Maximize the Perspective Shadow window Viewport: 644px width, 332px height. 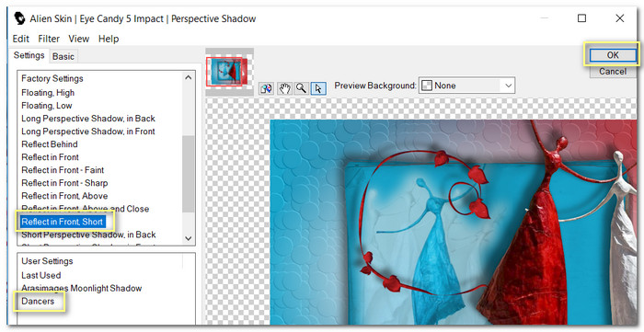pyautogui.click(x=581, y=18)
